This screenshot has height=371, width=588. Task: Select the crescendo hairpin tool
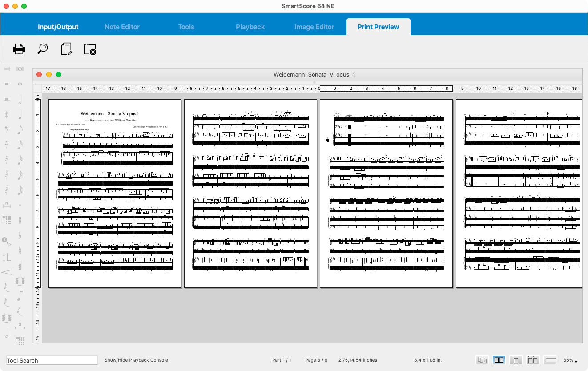tap(7, 272)
